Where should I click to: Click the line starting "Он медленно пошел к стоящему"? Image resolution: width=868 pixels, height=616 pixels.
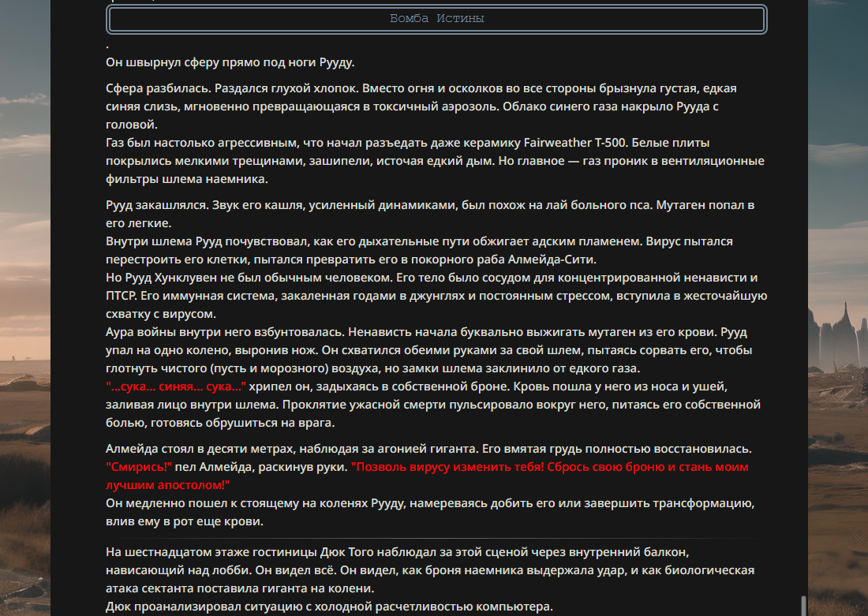(430, 503)
